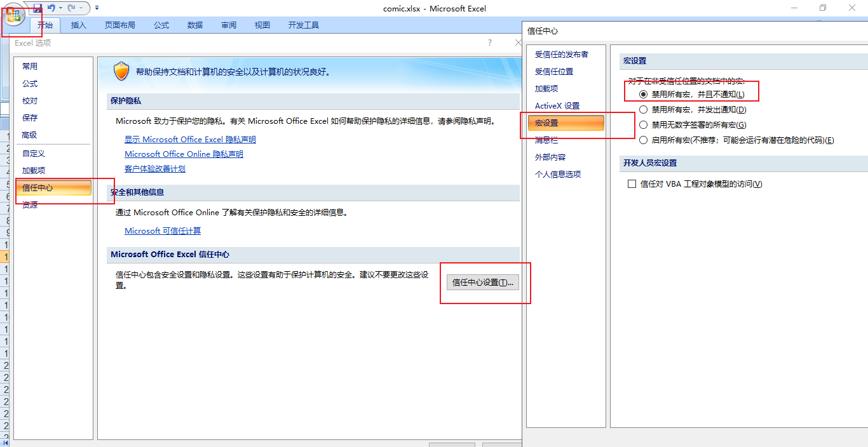Select 信任中心 in Excel 选项 sidebar
This screenshot has height=447, width=868.
[53, 188]
